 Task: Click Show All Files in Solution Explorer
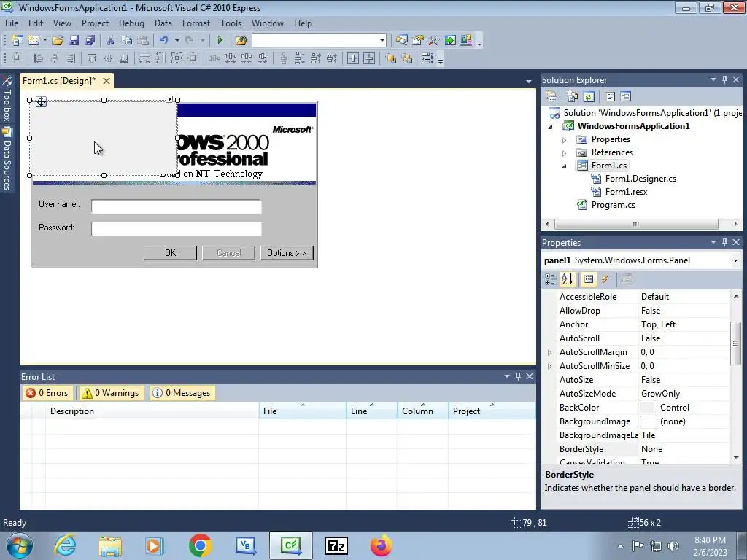coord(572,97)
